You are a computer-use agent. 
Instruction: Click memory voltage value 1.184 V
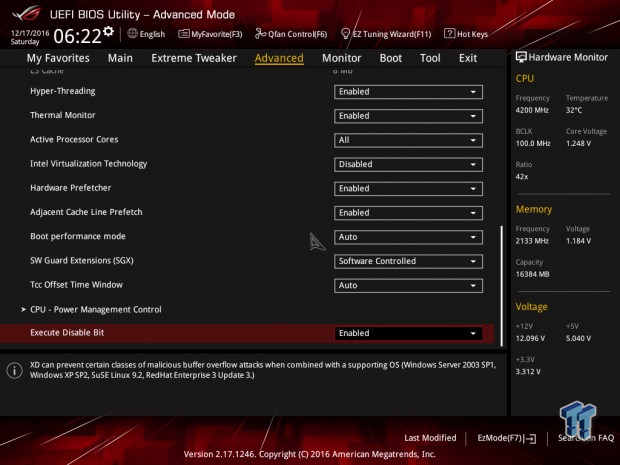click(578, 241)
